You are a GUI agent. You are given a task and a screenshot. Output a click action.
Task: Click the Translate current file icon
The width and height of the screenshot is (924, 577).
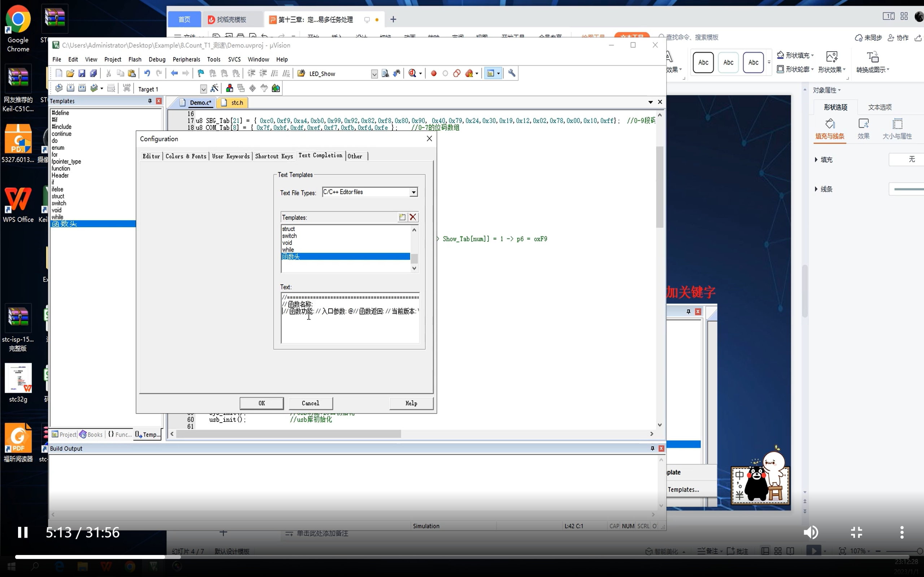59,88
